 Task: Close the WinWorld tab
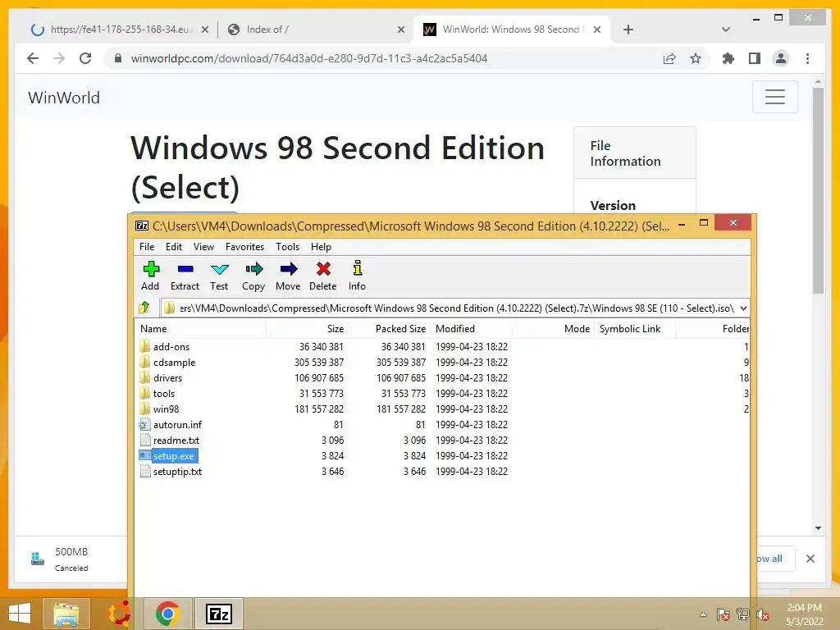597,30
